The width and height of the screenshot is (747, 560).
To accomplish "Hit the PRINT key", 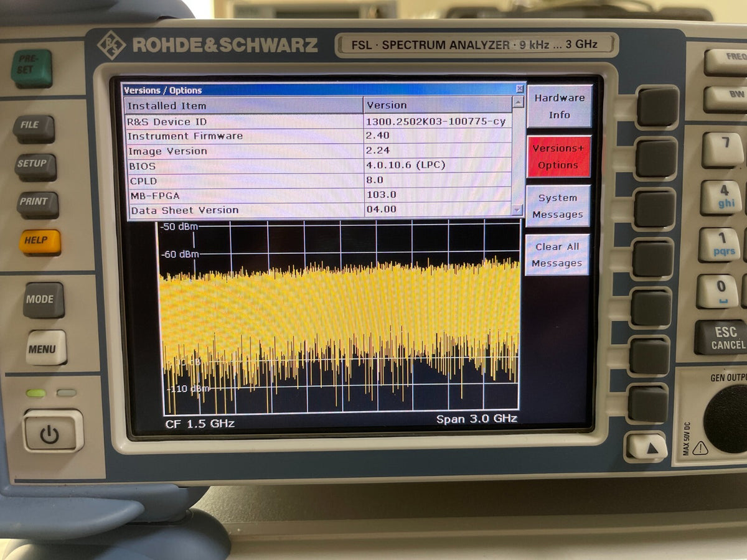I will tap(37, 205).
